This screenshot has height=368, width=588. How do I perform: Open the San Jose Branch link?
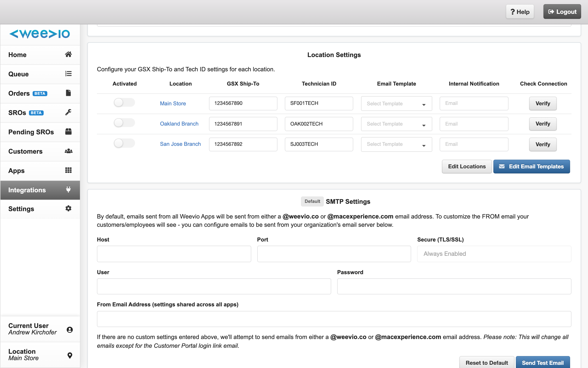tap(180, 144)
